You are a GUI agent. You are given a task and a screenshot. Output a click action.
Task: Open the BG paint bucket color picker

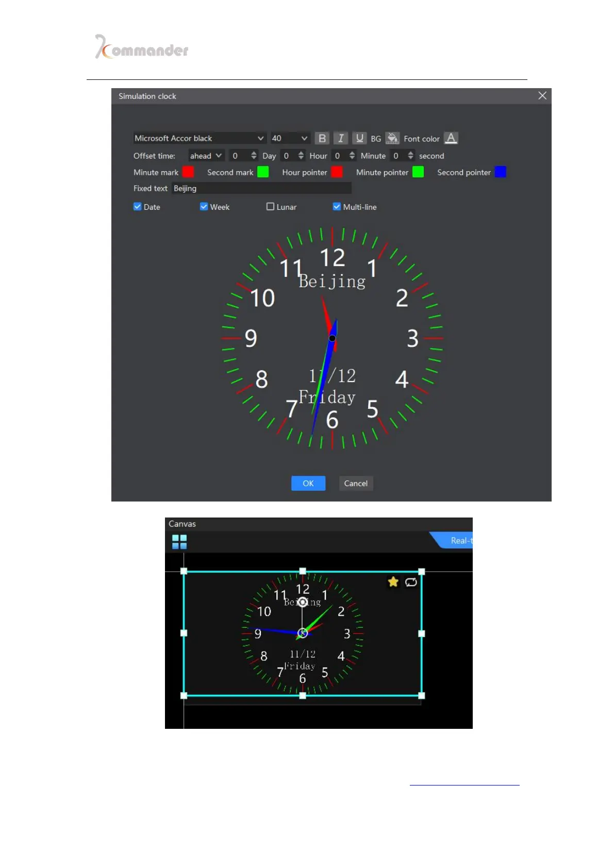(392, 138)
